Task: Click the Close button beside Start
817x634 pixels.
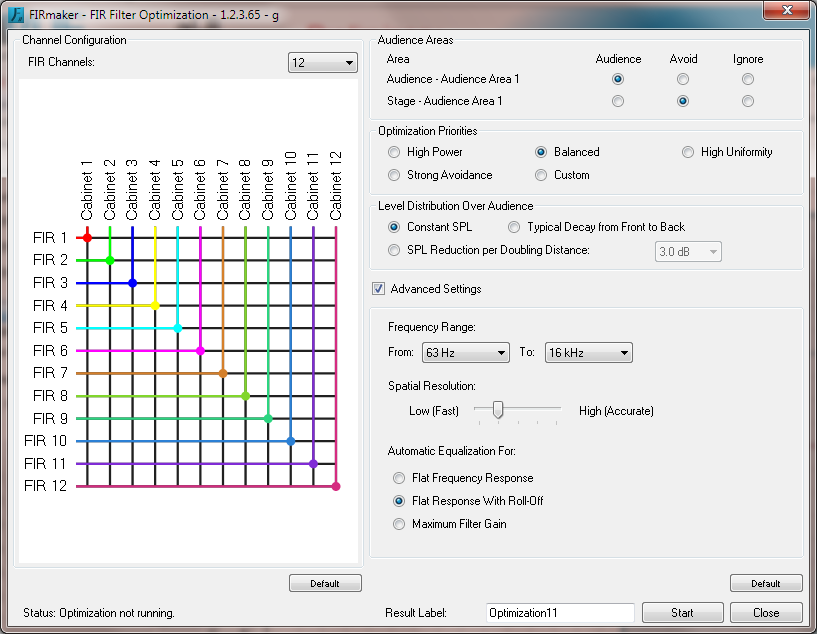Action: [x=766, y=613]
